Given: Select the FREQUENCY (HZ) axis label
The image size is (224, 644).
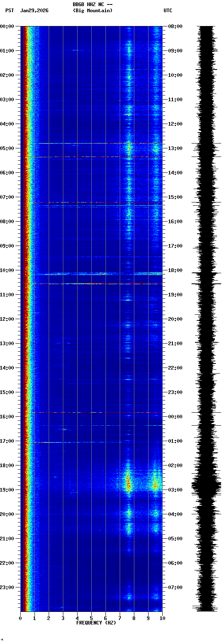Looking at the screenshot, I should pos(96,623).
